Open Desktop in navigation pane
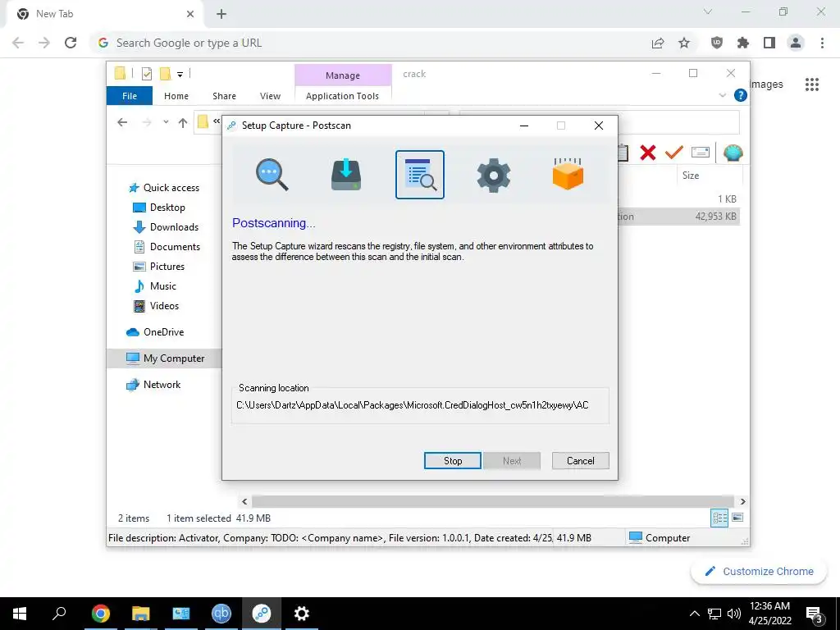840x630 pixels. 159,208
